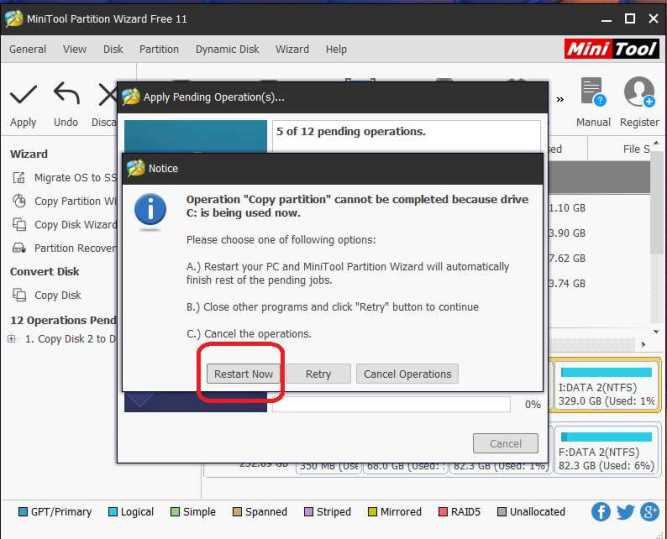Click the Undo arrow icon
Image resolution: width=667 pixels, height=539 pixels.
tap(66, 93)
